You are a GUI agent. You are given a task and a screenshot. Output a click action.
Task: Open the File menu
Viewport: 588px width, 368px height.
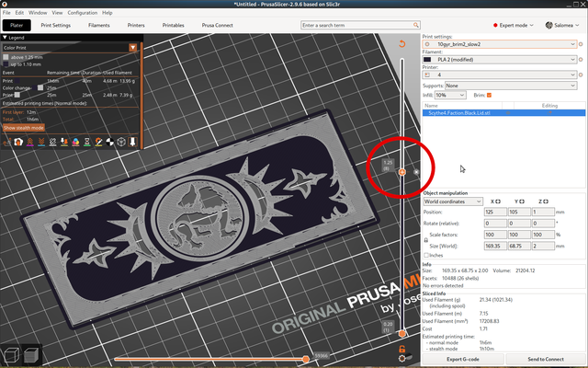pyautogui.click(x=6, y=13)
